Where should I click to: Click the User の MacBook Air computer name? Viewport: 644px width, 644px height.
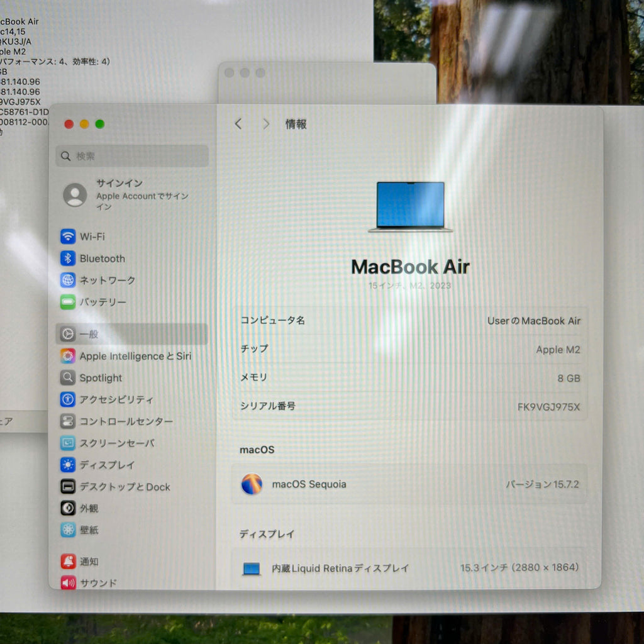pos(533,321)
